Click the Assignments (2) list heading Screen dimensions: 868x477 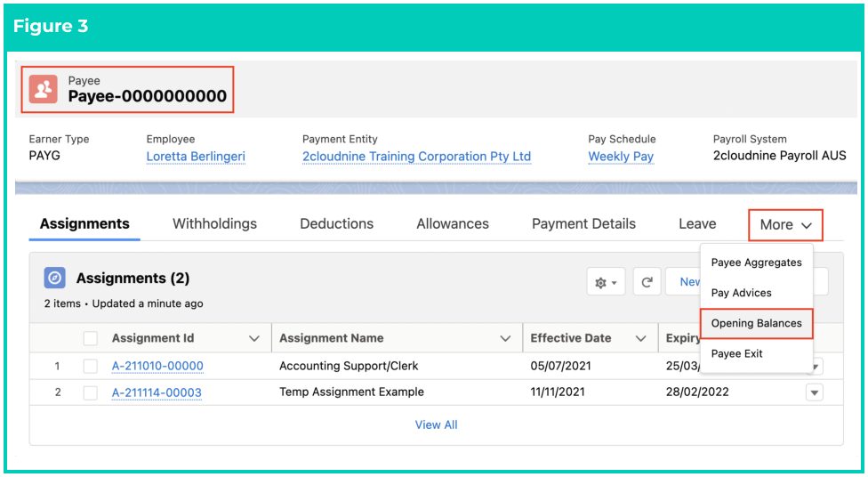point(133,279)
